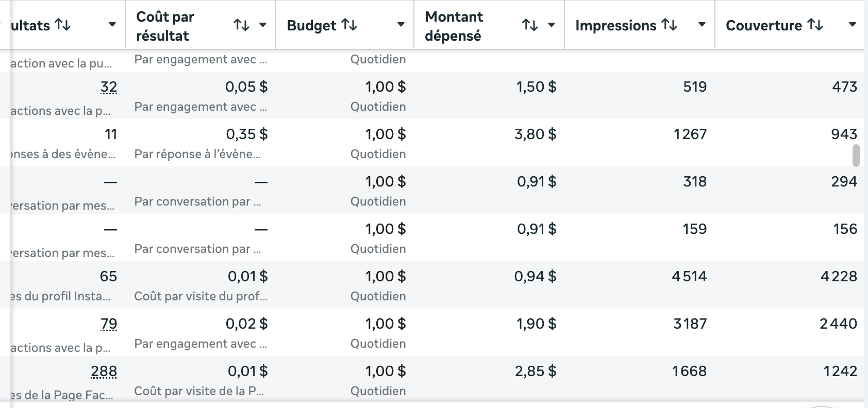This screenshot has width=868, height=408.
Task: Click the Montant dépensé sort arrows
Action: click(530, 25)
